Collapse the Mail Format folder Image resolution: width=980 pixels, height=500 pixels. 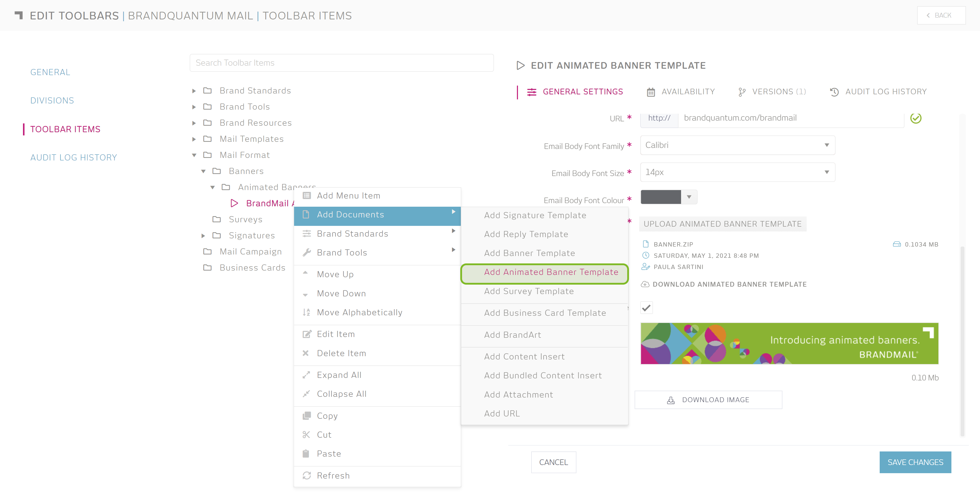click(x=194, y=155)
